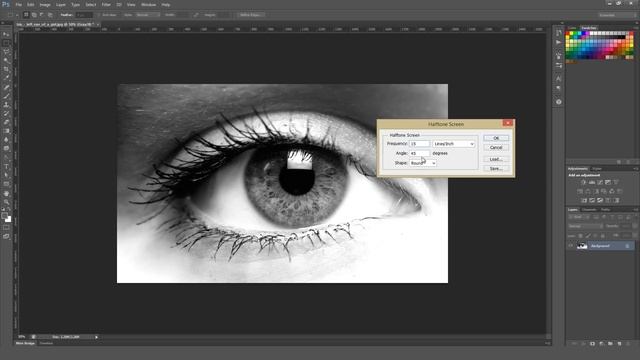Select the History Brush tool

(6, 113)
